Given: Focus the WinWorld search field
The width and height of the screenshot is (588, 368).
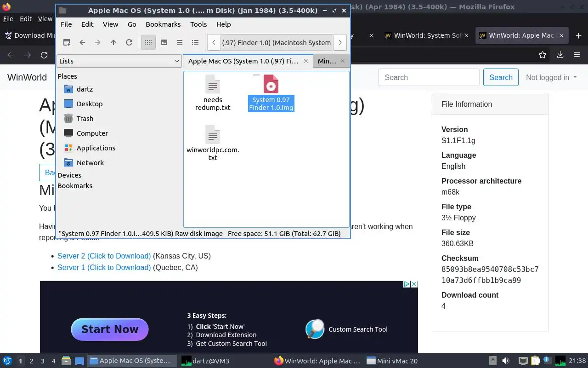Looking at the screenshot, I should click(429, 77).
